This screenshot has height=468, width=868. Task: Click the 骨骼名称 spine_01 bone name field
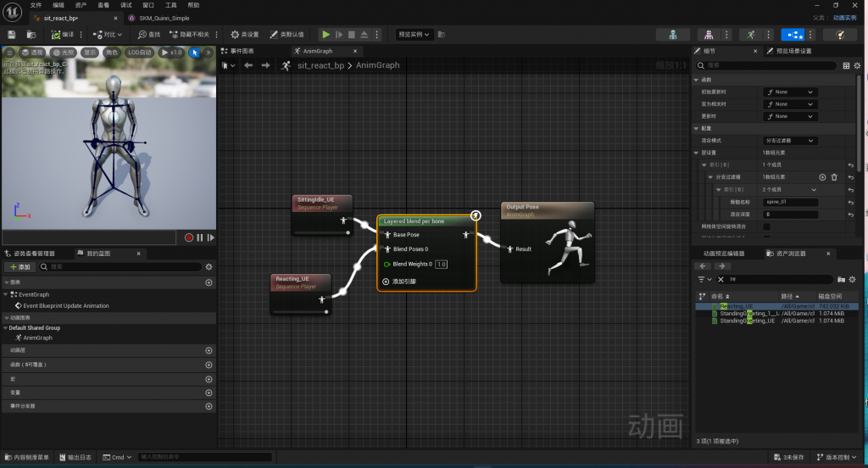click(790, 202)
